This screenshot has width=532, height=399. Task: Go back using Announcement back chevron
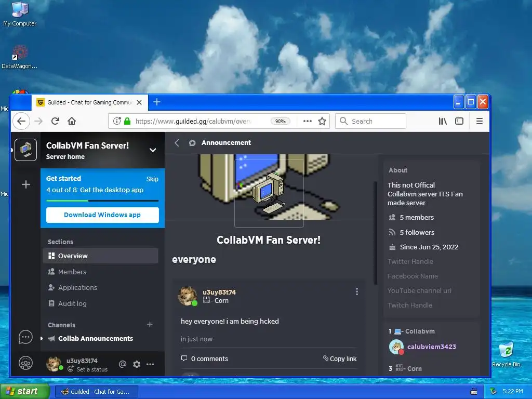pos(177,143)
